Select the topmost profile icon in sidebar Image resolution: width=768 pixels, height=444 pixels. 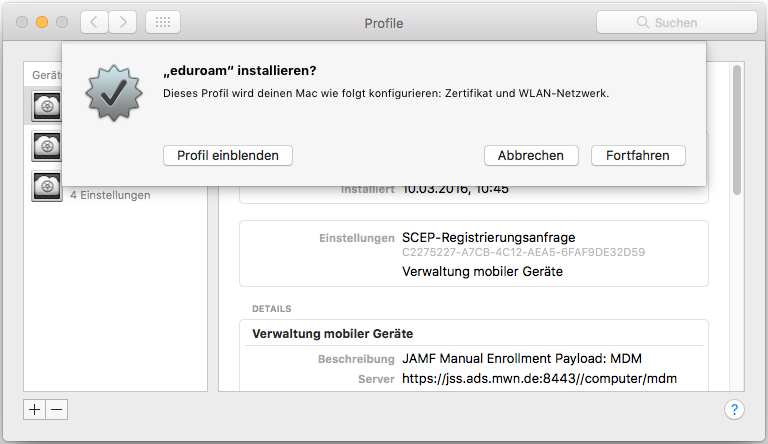click(46, 106)
